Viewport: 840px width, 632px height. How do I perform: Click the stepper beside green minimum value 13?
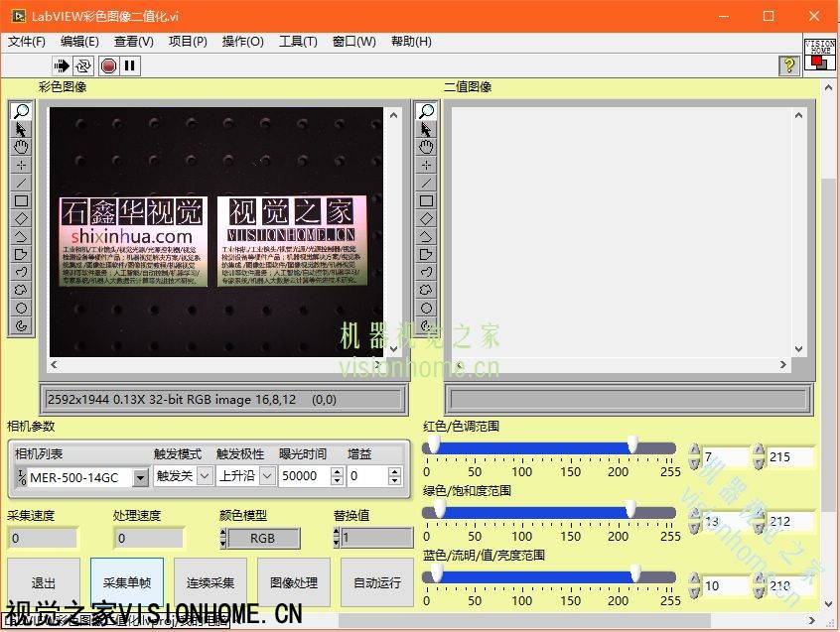coord(694,521)
